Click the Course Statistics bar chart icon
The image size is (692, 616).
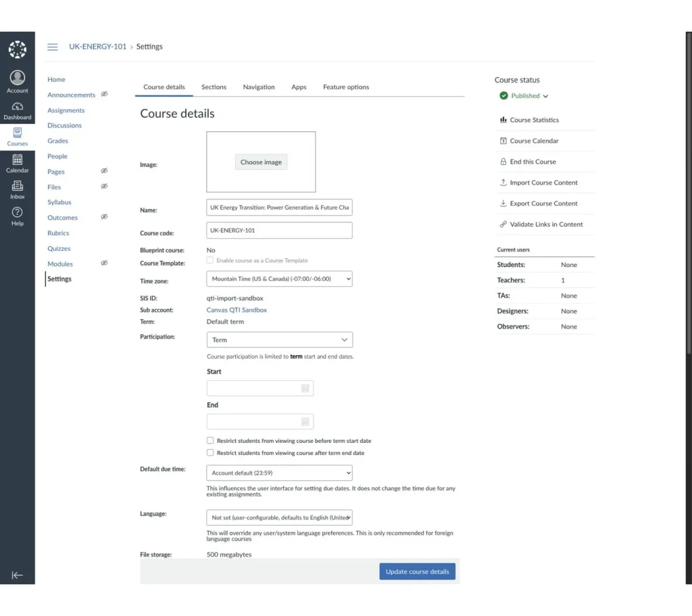click(503, 120)
